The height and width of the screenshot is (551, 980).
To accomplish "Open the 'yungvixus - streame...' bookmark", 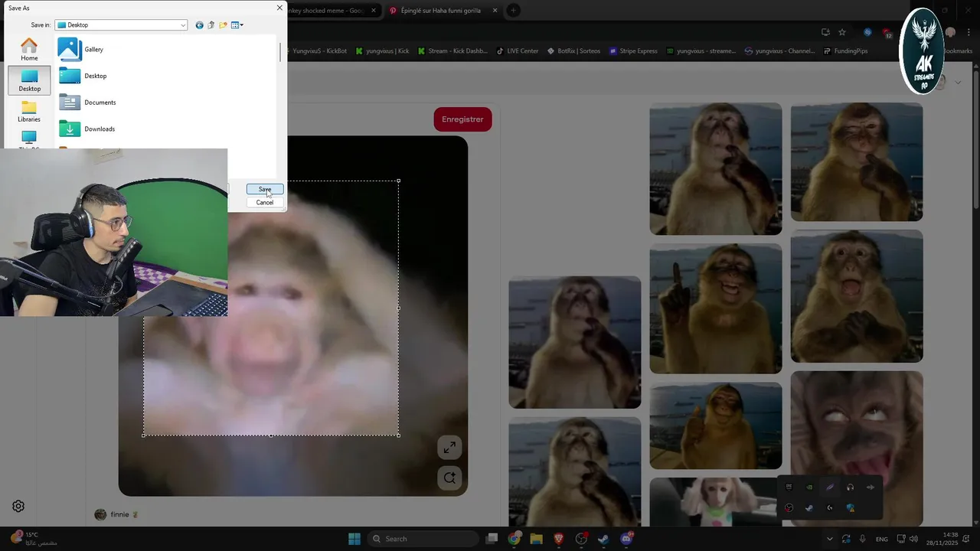I will [x=701, y=51].
